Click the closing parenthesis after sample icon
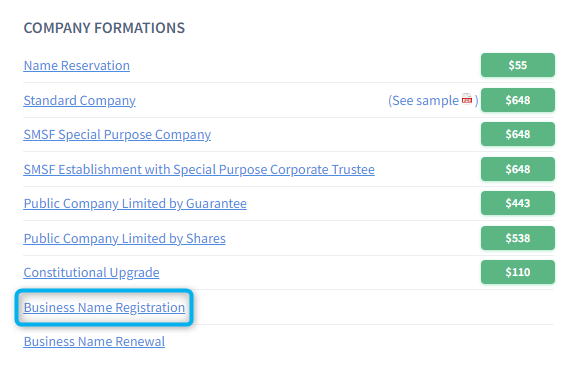573x379 pixels. [476, 101]
